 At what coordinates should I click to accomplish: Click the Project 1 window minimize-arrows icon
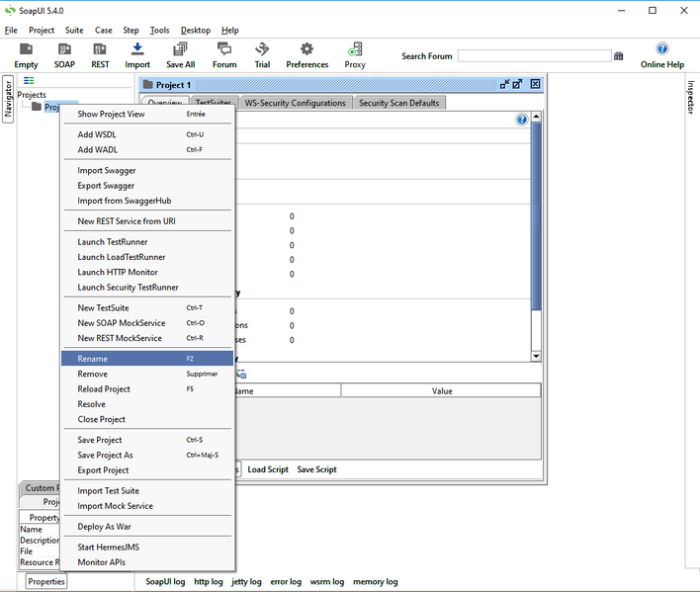point(505,84)
